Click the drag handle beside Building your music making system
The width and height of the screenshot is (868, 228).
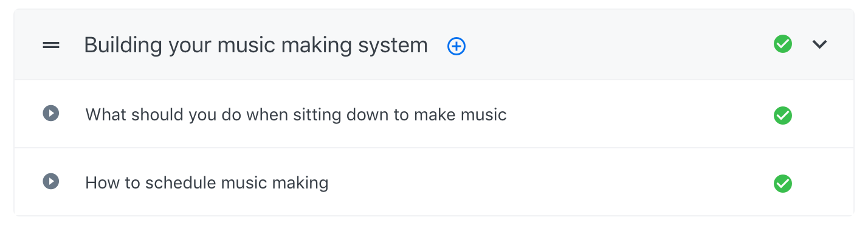(x=51, y=45)
